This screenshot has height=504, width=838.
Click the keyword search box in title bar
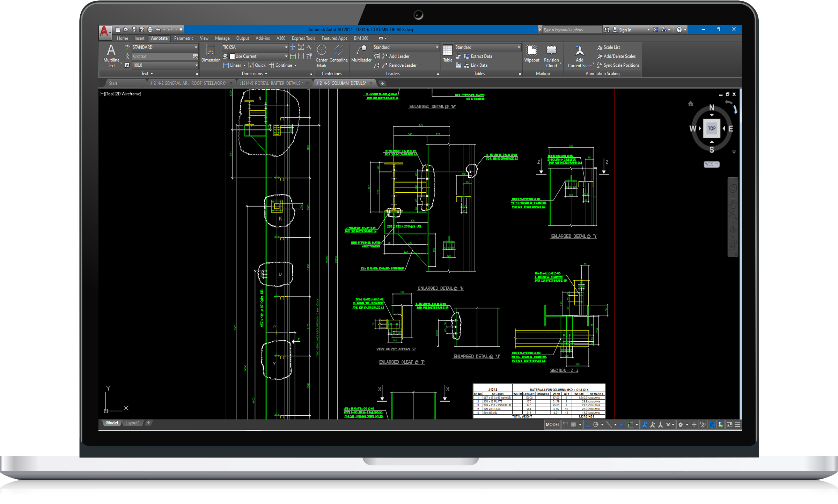pyautogui.click(x=572, y=30)
